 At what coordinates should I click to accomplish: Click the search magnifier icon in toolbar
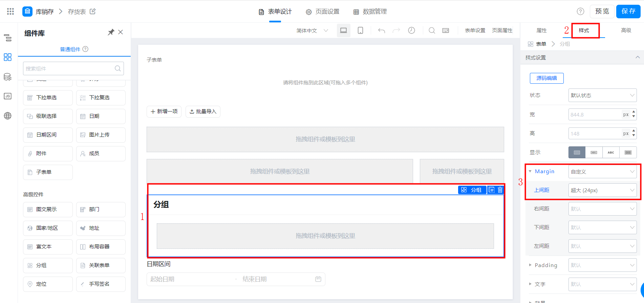(432, 31)
